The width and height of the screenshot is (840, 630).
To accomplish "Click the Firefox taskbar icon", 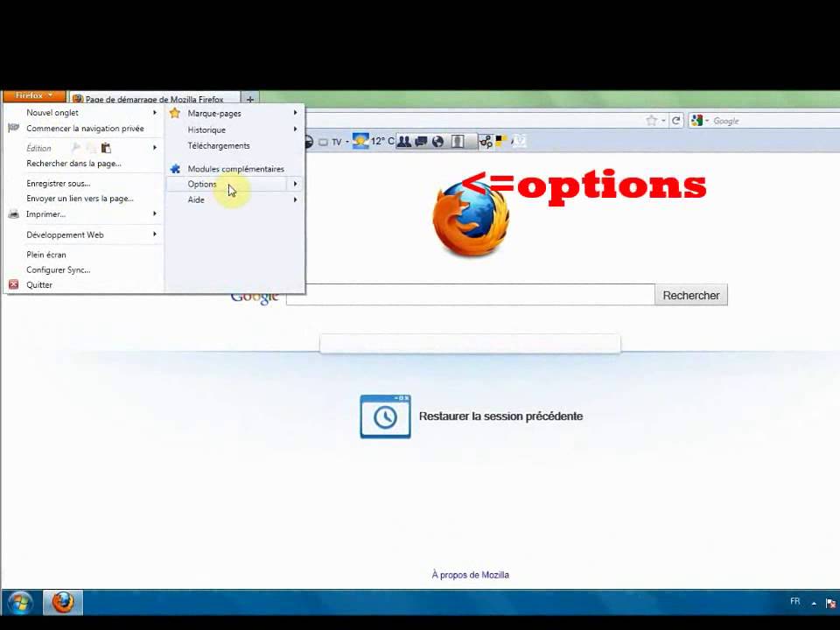I will tap(63, 603).
